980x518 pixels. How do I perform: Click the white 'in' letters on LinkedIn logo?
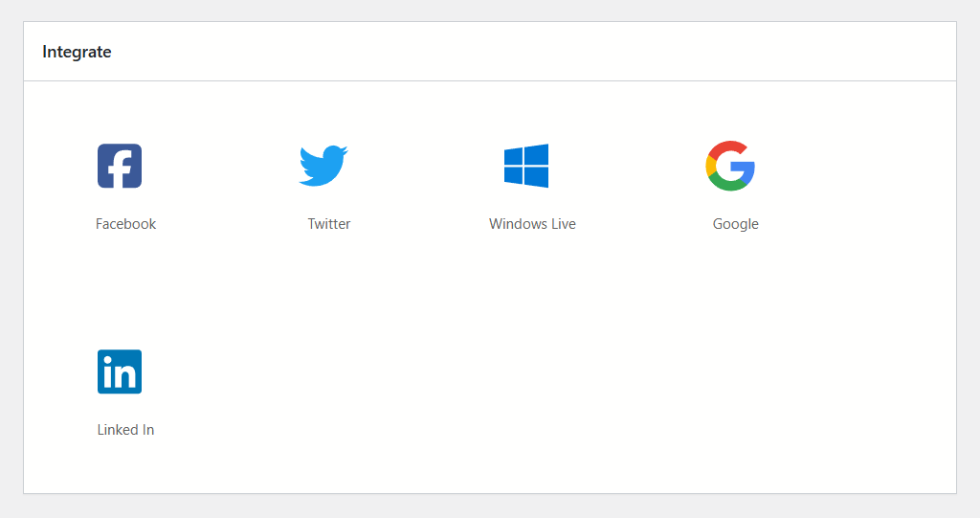click(x=120, y=372)
